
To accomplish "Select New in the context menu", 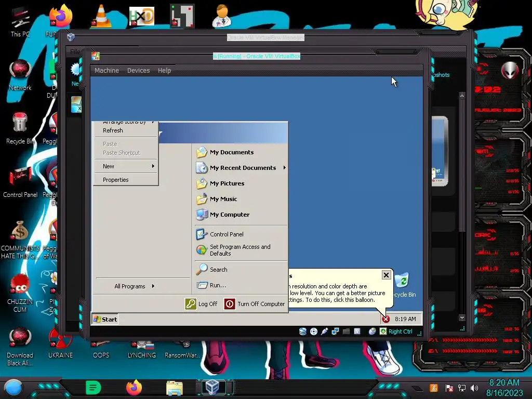I will 126,166.
